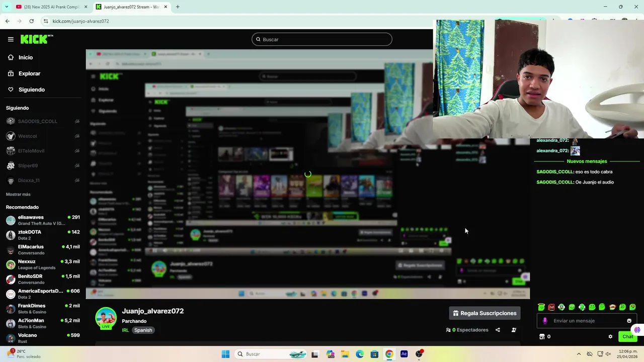This screenshot has height=362, width=644.
Task: Click the green Chat send button
Action: tap(627, 337)
